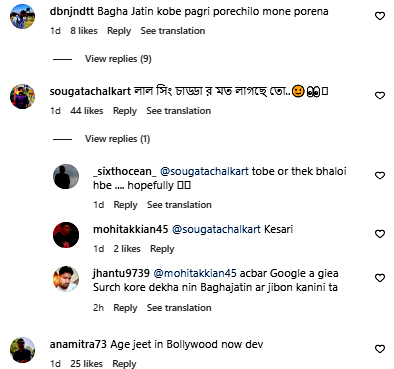Open the @mohitakkian45 mention in jhantu9739's reply

click(x=195, y=273)
